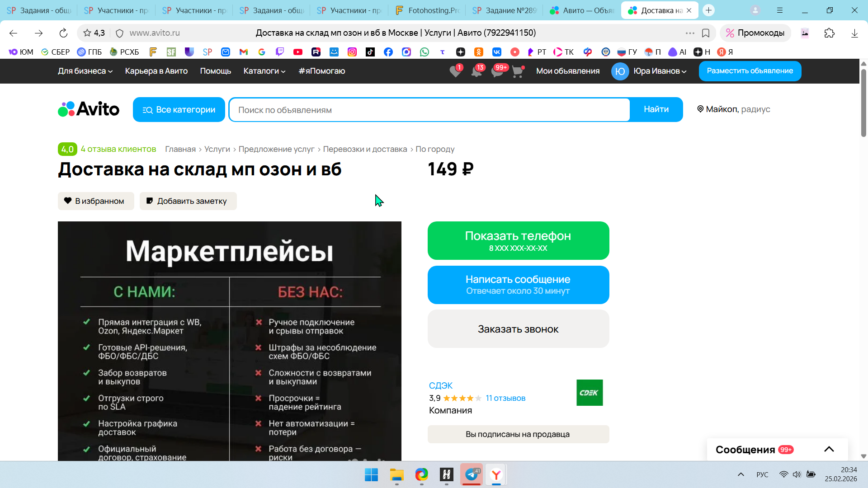This screenshot has width=868, height=488.
Task: Open the Avito favorites heart icon
Action: tap(455, 71)
